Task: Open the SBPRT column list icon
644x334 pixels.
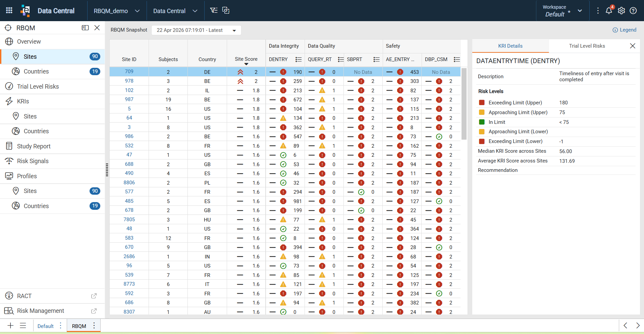Action: pyautogui.click(x=376, y=59)
